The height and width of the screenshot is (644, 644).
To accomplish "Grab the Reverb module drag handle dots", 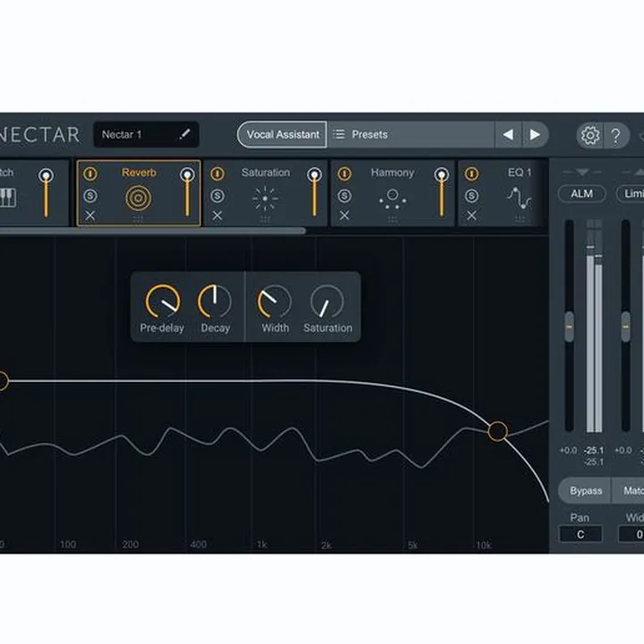I will [139, 219].
